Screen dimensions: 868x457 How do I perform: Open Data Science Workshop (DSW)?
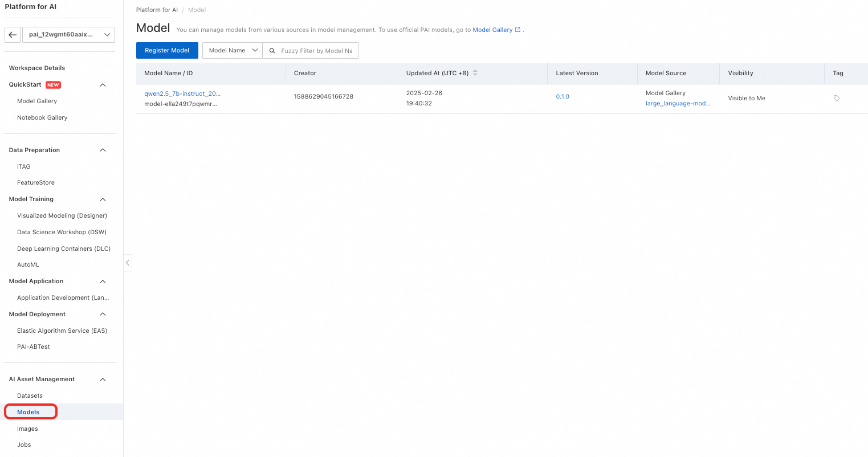pos(62,232)
